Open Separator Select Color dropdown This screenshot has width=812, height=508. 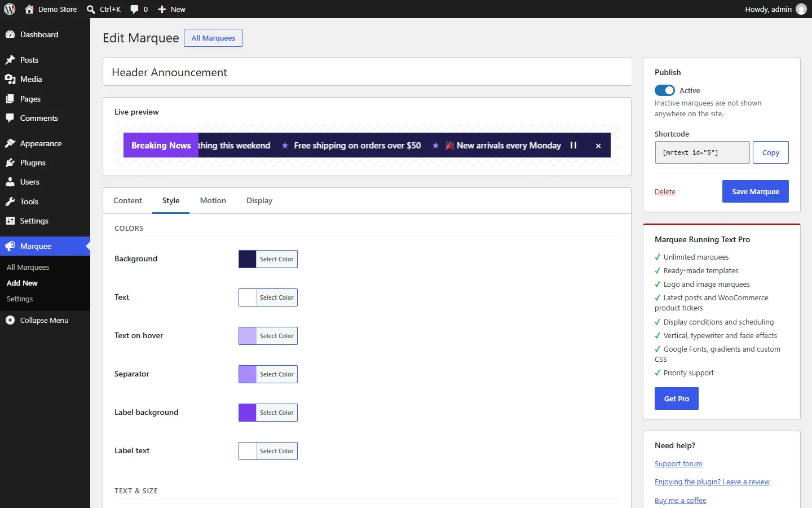268,374
